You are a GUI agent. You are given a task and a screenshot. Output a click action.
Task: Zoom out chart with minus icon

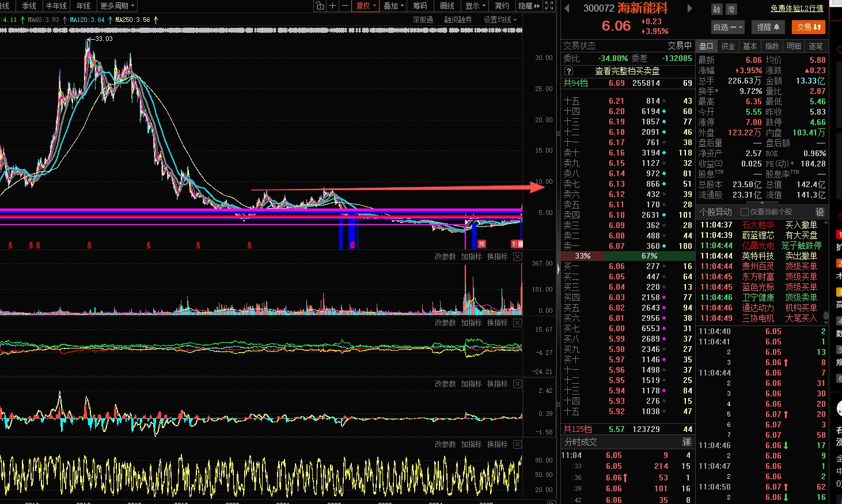[x=345, y=6]
